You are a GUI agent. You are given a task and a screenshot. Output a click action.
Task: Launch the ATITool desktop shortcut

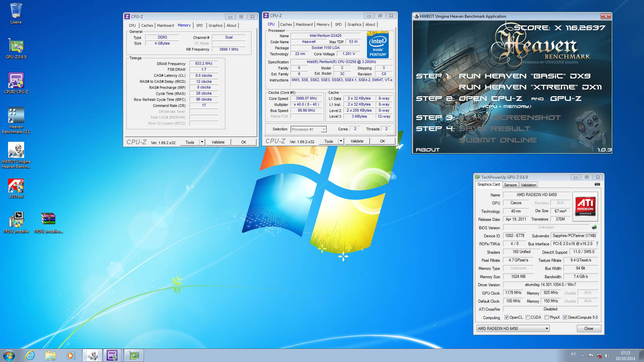tap(16, 188)
